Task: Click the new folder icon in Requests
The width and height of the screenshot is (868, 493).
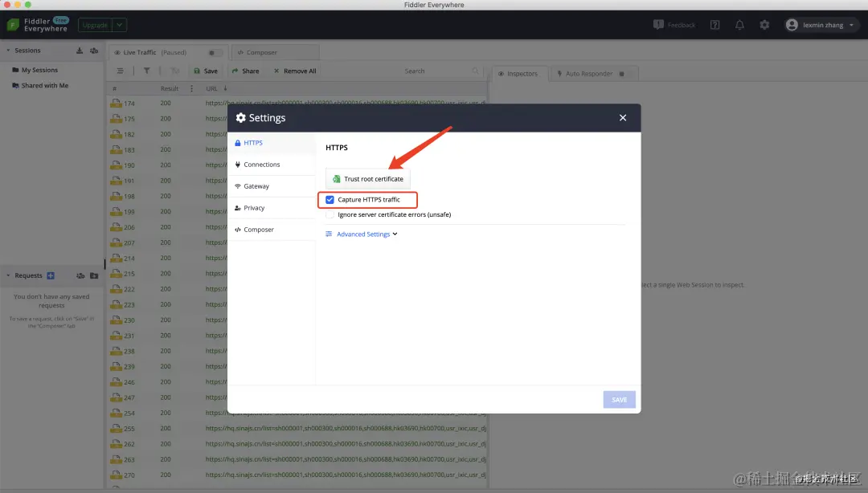Action: click(94, 275)
